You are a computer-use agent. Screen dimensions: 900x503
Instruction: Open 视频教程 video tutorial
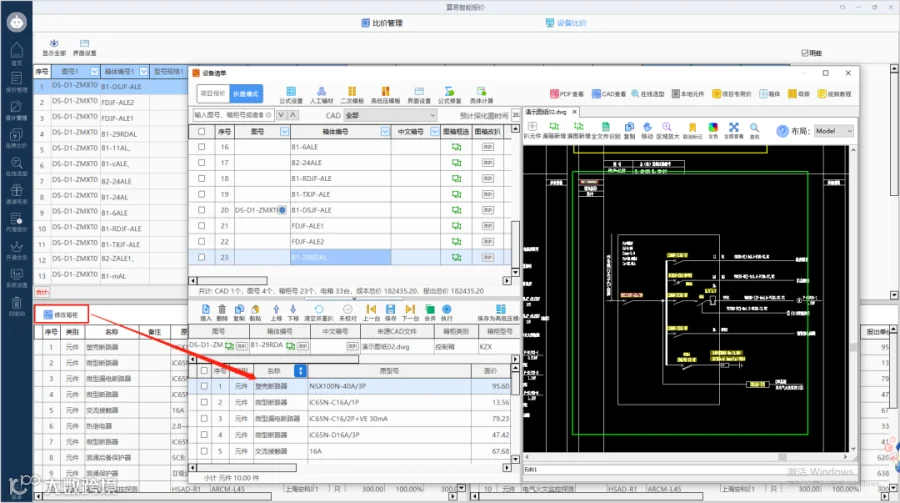click(835, 94)
